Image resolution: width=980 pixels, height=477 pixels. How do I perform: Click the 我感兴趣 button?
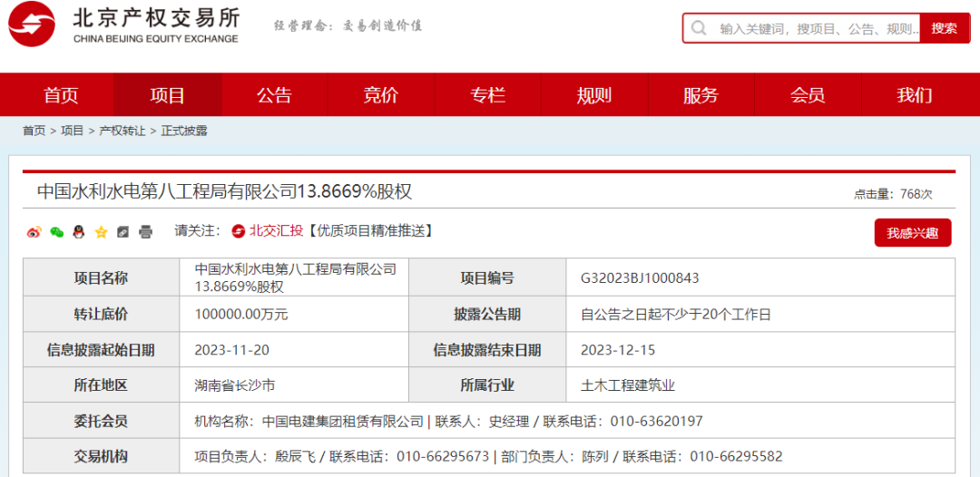913,233
